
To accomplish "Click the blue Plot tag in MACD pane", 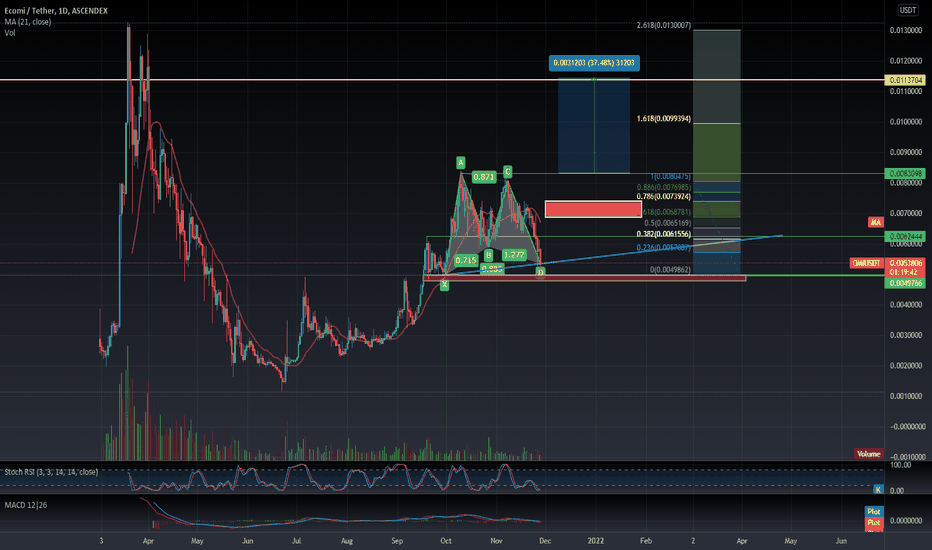I will click(873, 511).
